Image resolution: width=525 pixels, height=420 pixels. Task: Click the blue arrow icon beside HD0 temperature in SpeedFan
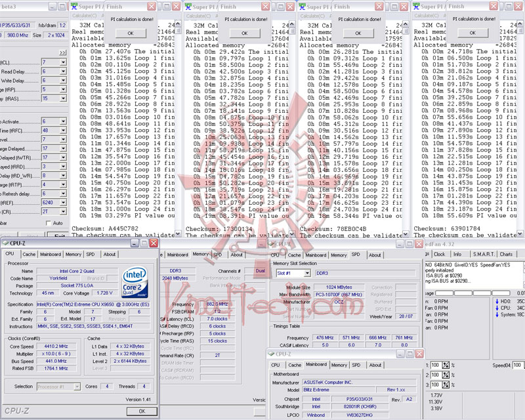click(497, 301)
